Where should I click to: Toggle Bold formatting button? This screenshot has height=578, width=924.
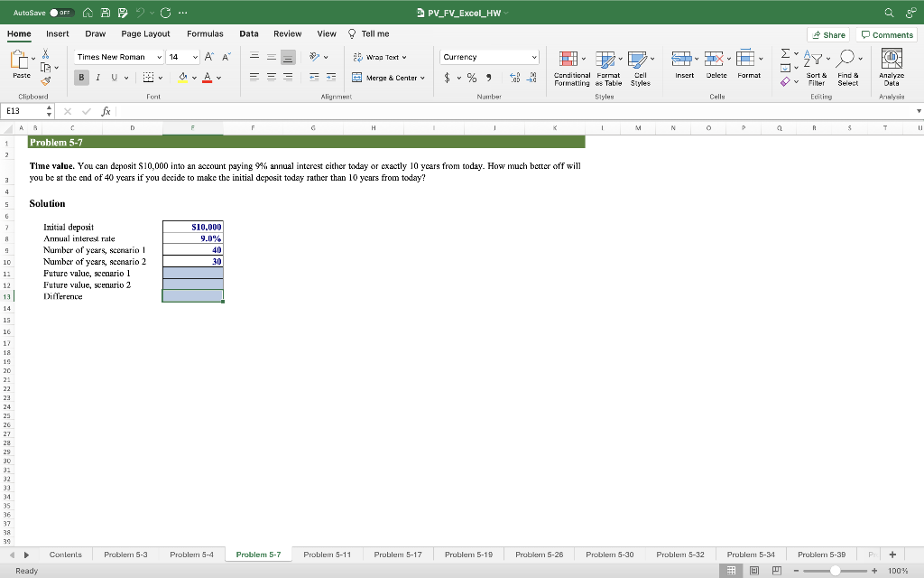(x=81, y=78)
